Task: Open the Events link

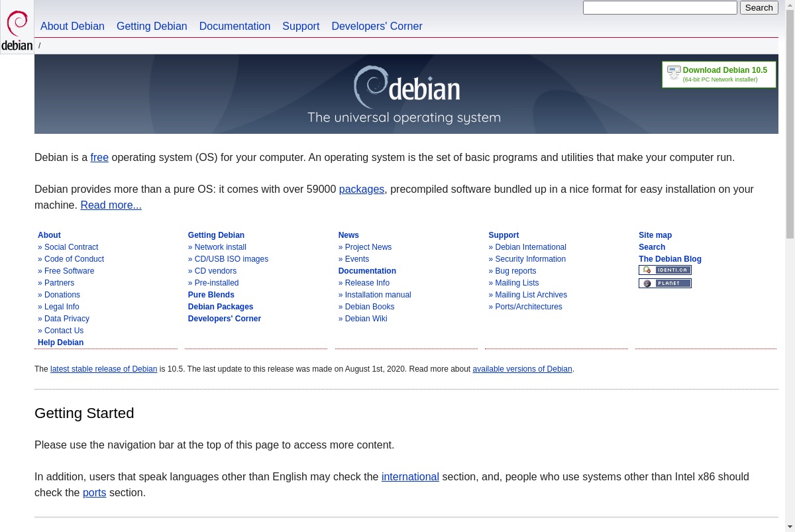Action: [357, 259]
